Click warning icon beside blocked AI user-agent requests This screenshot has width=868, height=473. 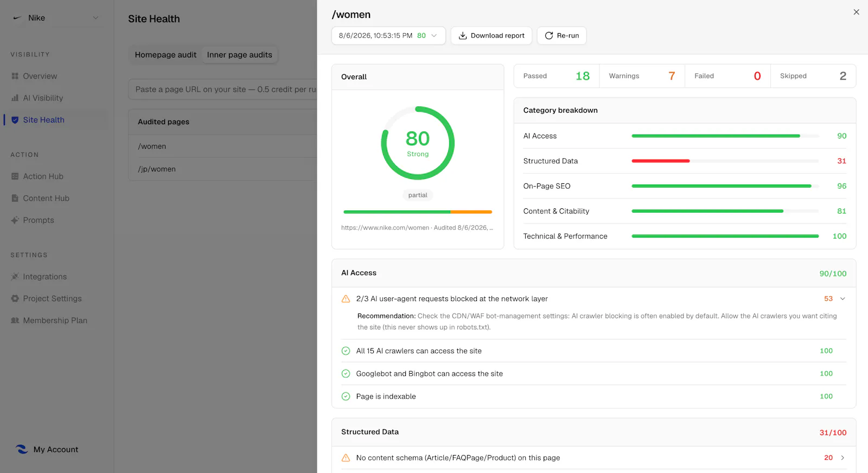[x=346, y=299]
